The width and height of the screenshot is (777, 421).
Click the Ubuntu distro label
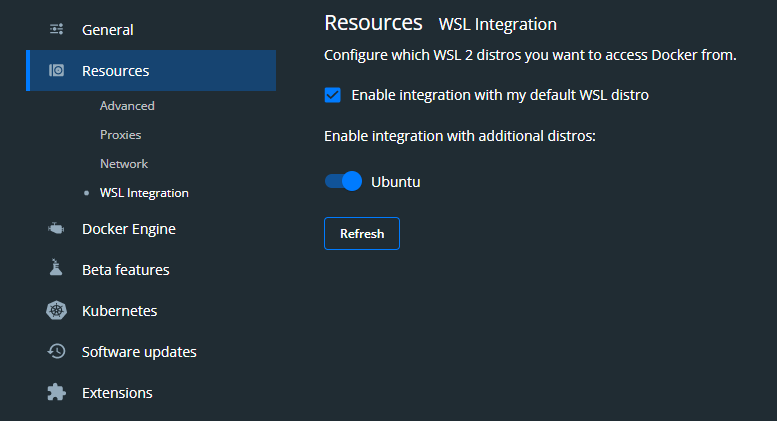(395, 182)
